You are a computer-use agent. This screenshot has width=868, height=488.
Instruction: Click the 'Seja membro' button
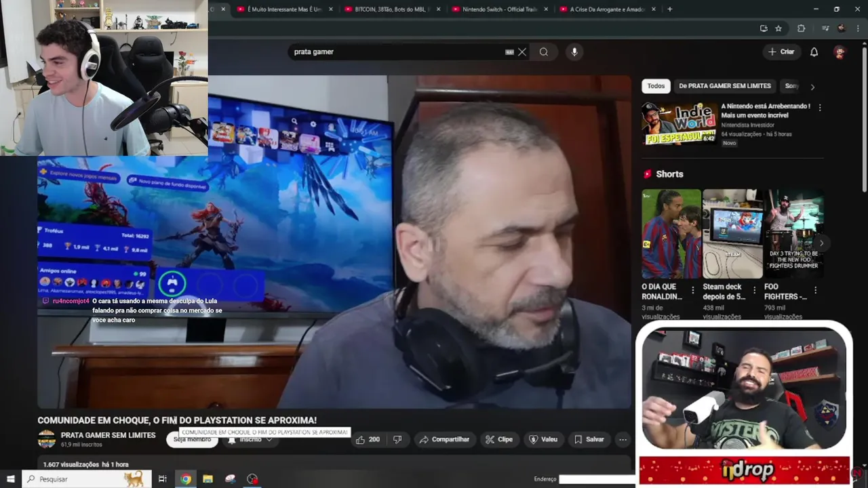(193, 440)
